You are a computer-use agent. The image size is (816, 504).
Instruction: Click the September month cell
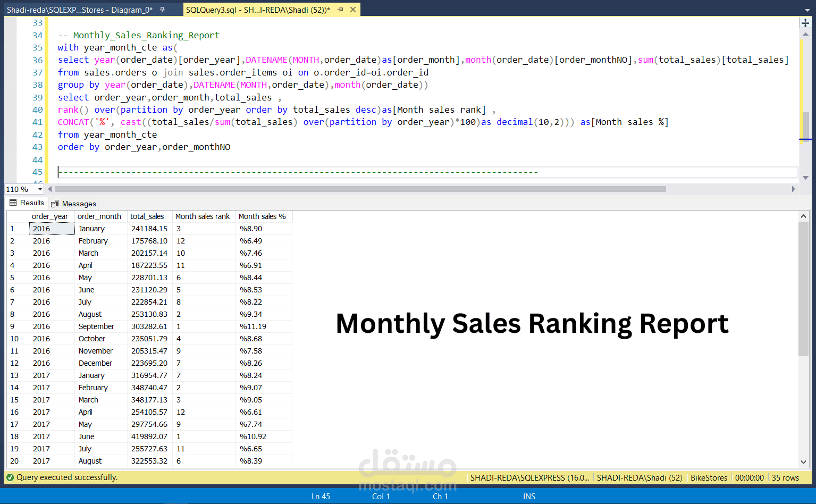pos(100,326)
